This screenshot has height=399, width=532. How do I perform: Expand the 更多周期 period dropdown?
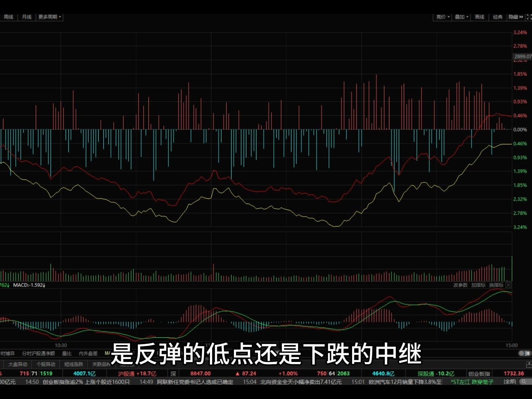50,17
